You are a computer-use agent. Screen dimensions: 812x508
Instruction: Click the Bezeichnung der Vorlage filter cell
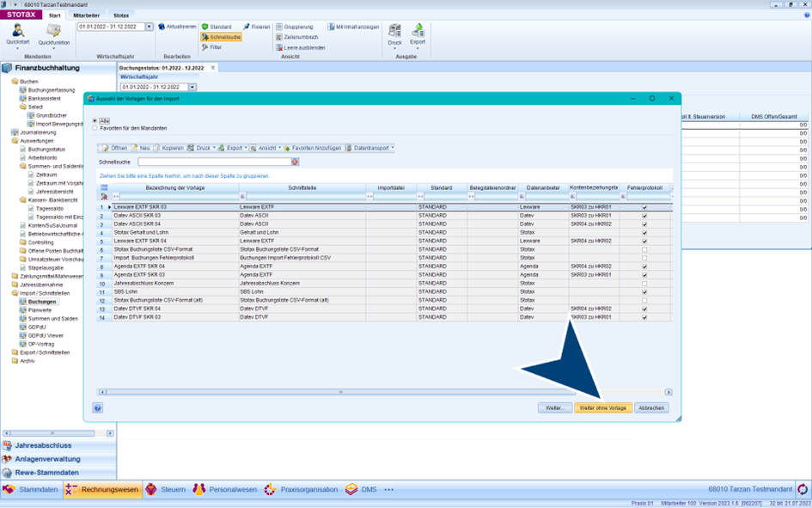pos(175,197)
